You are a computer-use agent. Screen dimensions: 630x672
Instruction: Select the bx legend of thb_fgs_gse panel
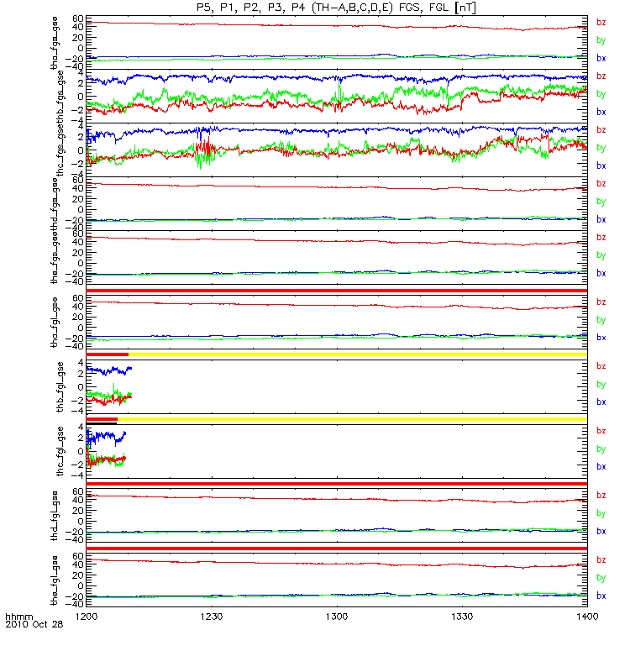coord(601,112)
